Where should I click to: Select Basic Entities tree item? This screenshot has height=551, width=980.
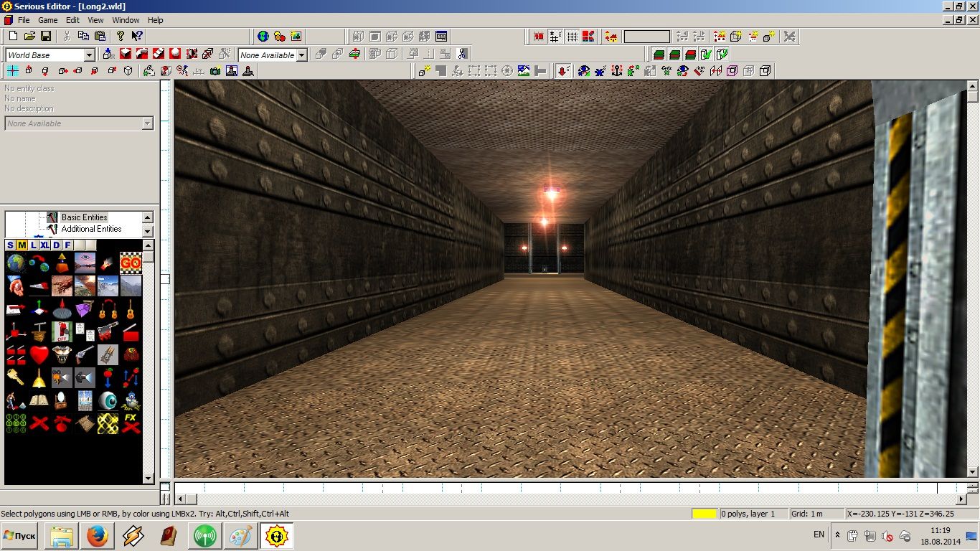pyautogui.click(x=84, y=217)
